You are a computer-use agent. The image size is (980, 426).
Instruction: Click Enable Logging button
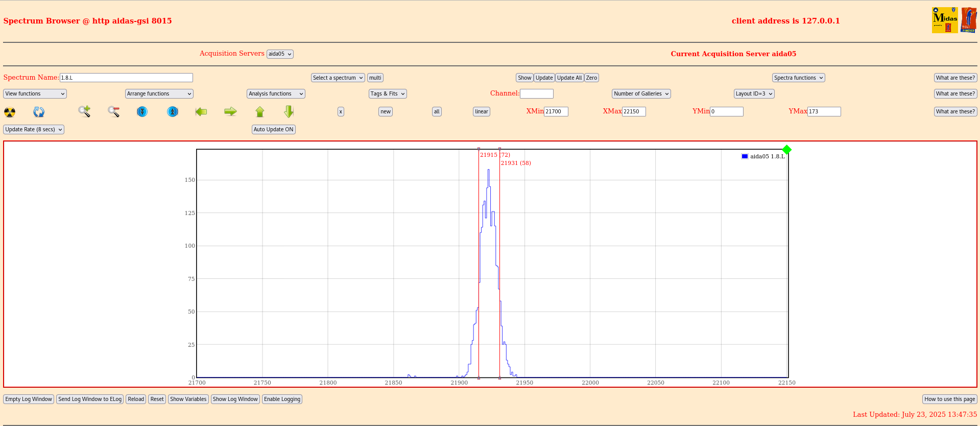(282, 399)
